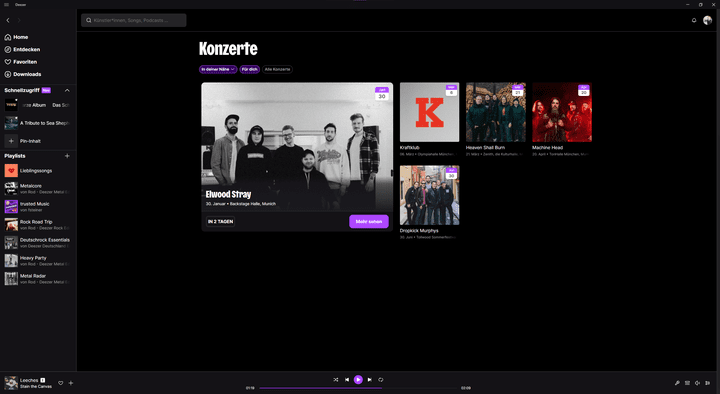The width and height of the screenshot is (720, 394).
Task: Click 'Stain the Canvas' artist name
Action: 36,387
